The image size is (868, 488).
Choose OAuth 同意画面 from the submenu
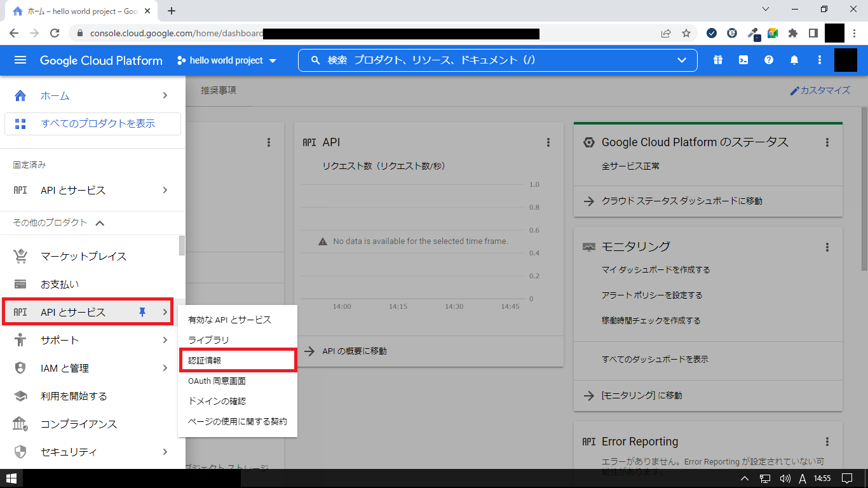pos(217,381)
